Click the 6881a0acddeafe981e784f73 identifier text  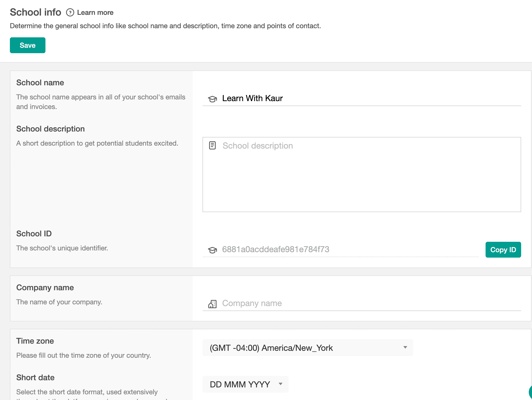[276, 250]
